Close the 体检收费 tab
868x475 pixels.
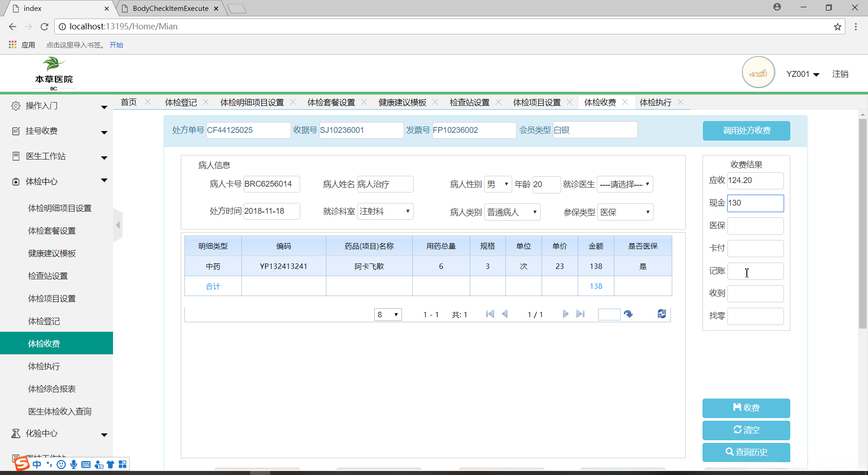625,102
